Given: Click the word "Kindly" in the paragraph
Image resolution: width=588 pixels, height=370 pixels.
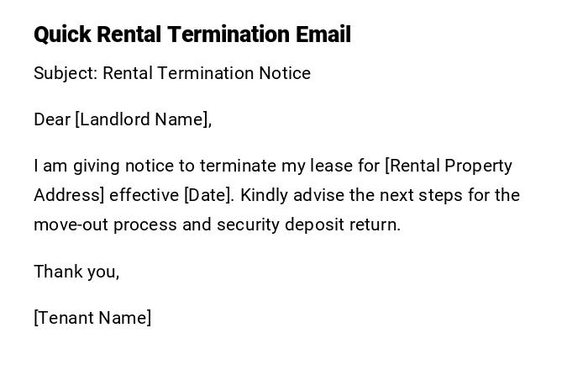Looking at the screenshot, I should coord(266,195).
